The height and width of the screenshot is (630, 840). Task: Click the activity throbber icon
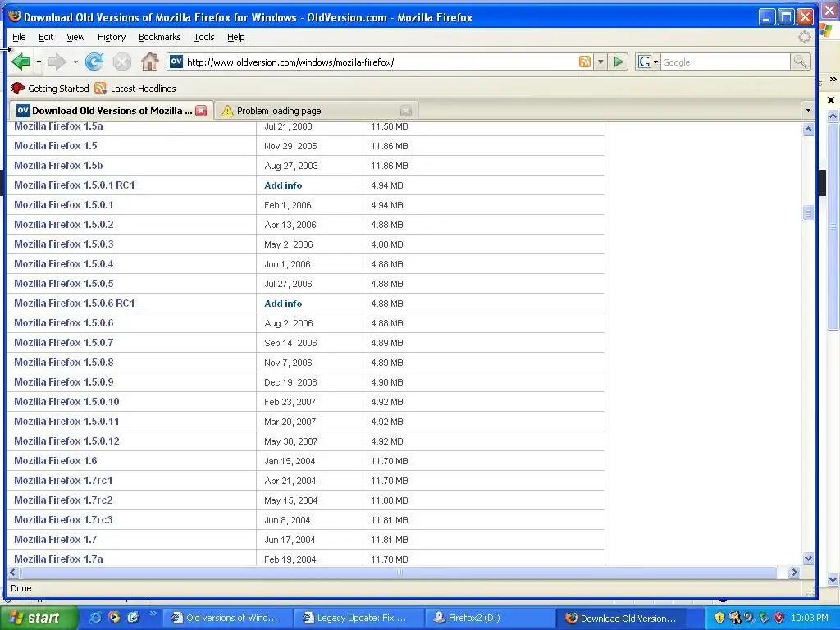point(804,37)
